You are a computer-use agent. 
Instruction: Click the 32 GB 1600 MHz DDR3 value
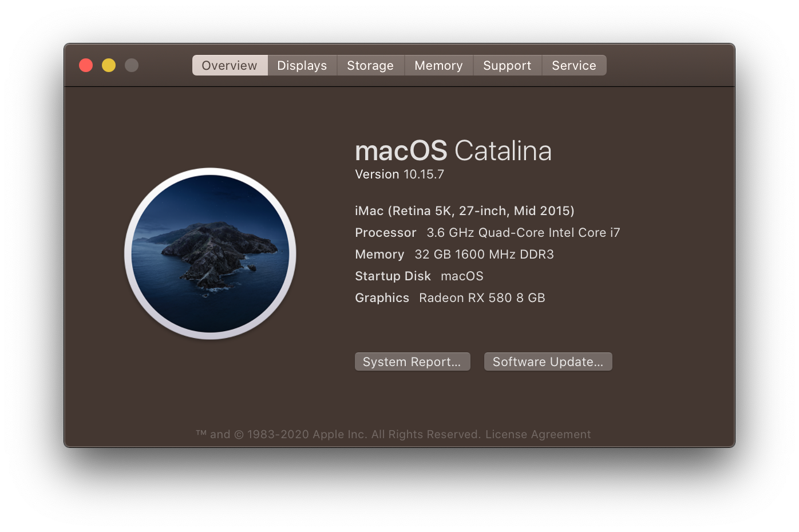484,255
